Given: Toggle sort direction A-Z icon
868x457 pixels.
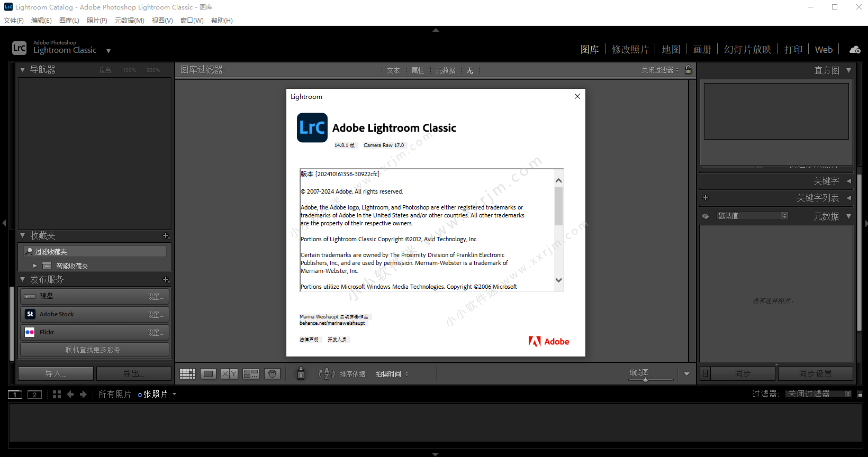Looking at the screenshot, I should coord(327,374).
